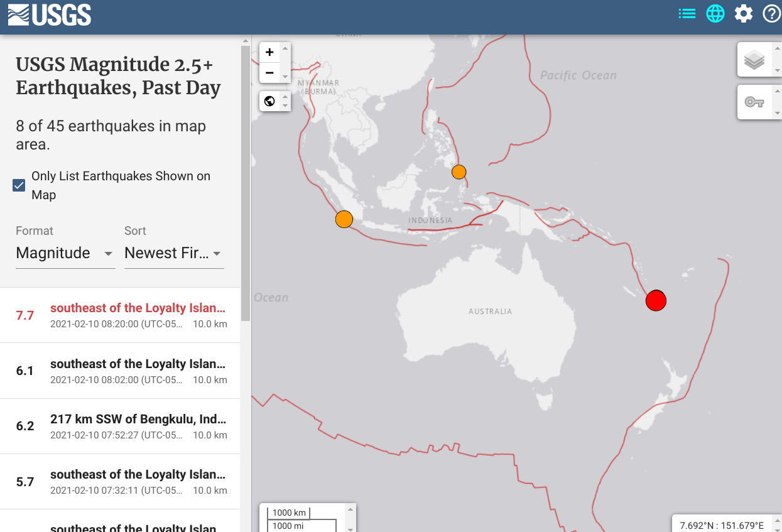Click the AUSTRALIA map label
The width and height of the screenshot is (782, 532).
click(x=490, y=312)
